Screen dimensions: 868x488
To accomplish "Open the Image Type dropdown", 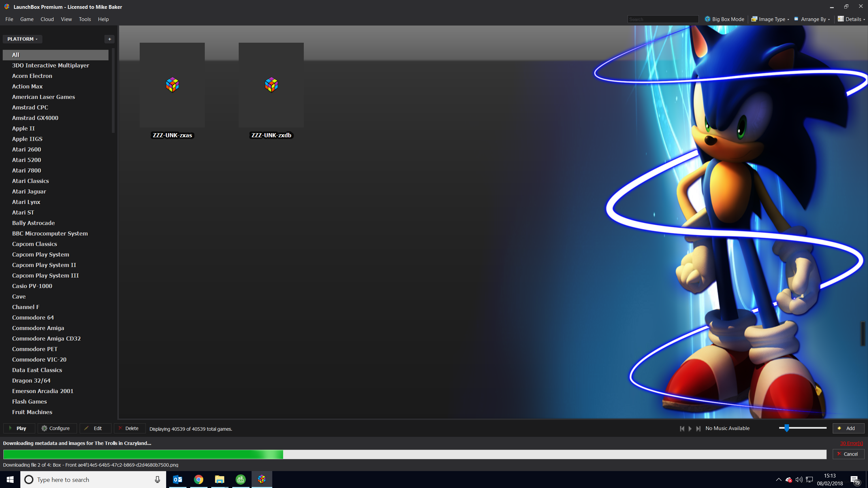I will [x=770, y=19].
